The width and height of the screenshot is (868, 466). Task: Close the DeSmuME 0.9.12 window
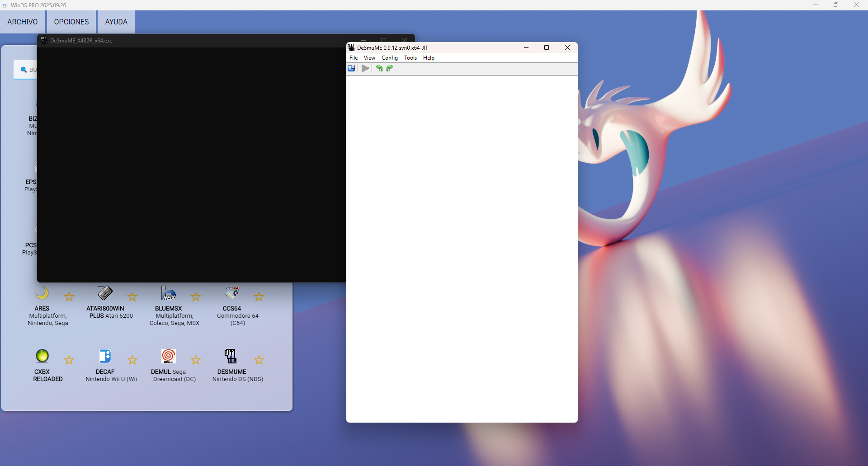pos(567,47)
